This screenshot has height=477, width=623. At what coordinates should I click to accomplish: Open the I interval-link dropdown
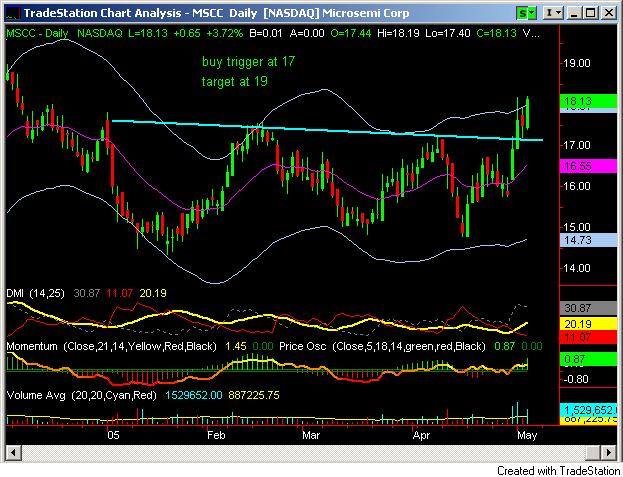(x=553, y=14)
